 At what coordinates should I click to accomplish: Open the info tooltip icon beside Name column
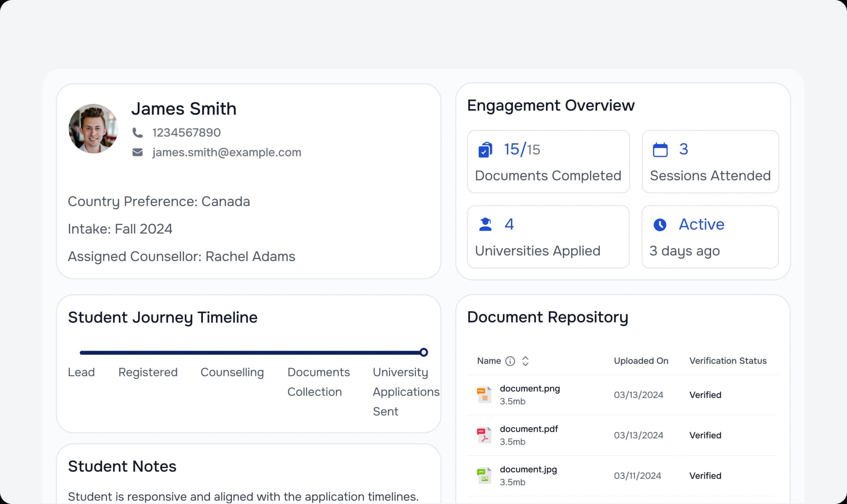(510, 361)
